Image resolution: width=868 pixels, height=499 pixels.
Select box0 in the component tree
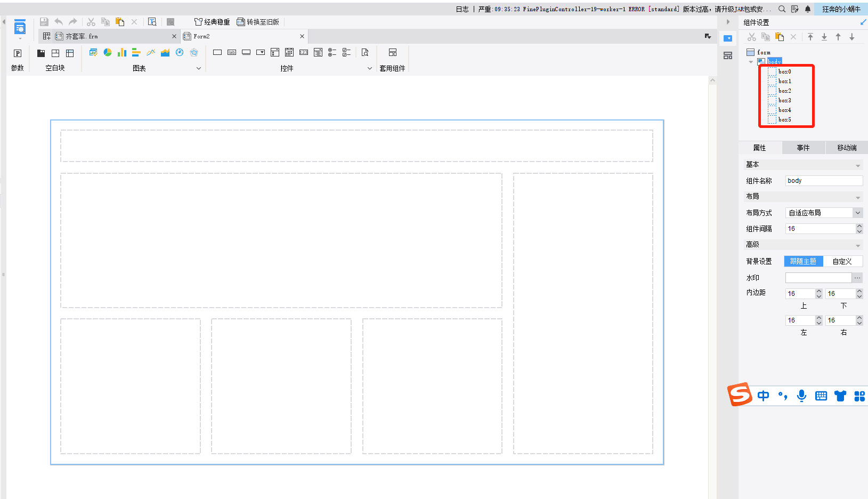[x=784, y=71]
